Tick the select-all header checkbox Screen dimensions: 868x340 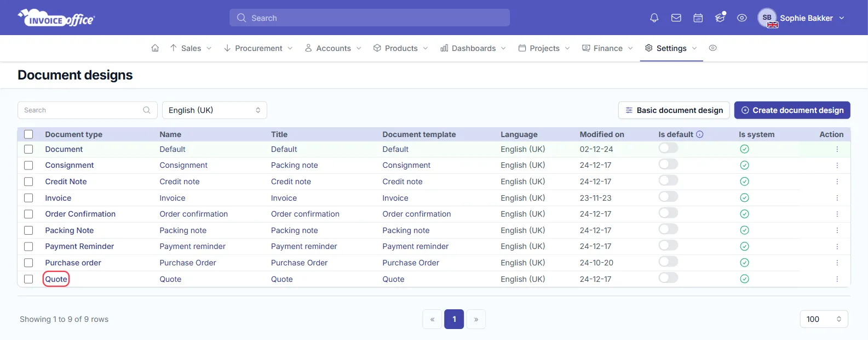[x=28, y=134]
